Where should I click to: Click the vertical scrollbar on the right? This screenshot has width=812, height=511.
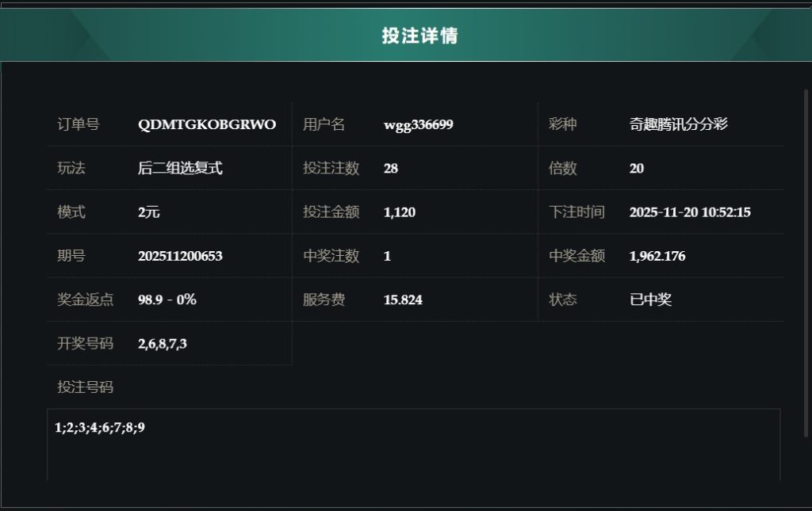(x=806, y=261)
